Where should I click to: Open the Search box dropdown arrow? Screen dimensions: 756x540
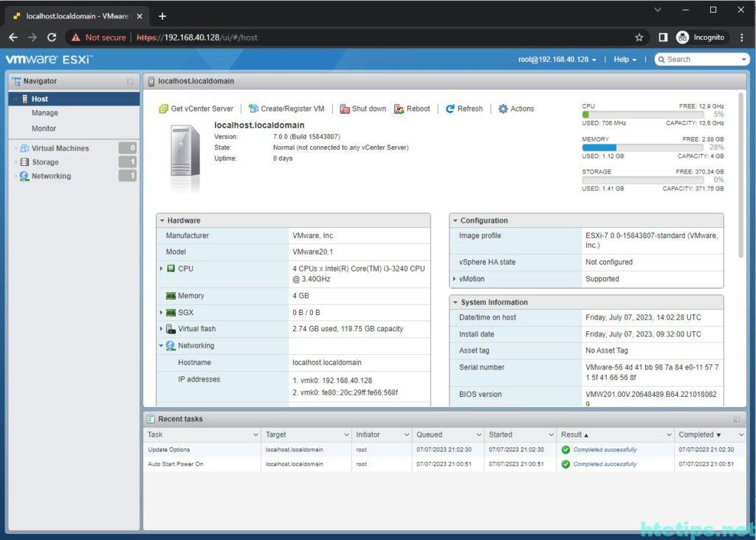(744, 60)
